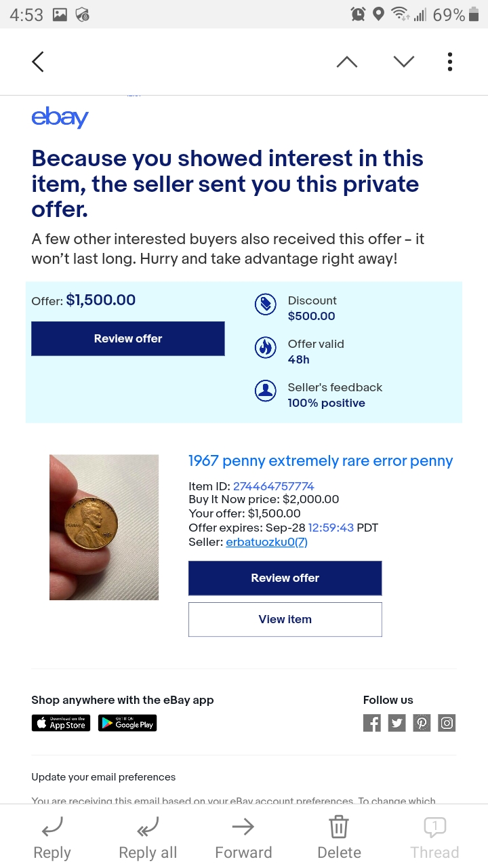488x868 pixels.
Task: Tap the penny coin thumbnail image
Action: (x=104, y=527)
